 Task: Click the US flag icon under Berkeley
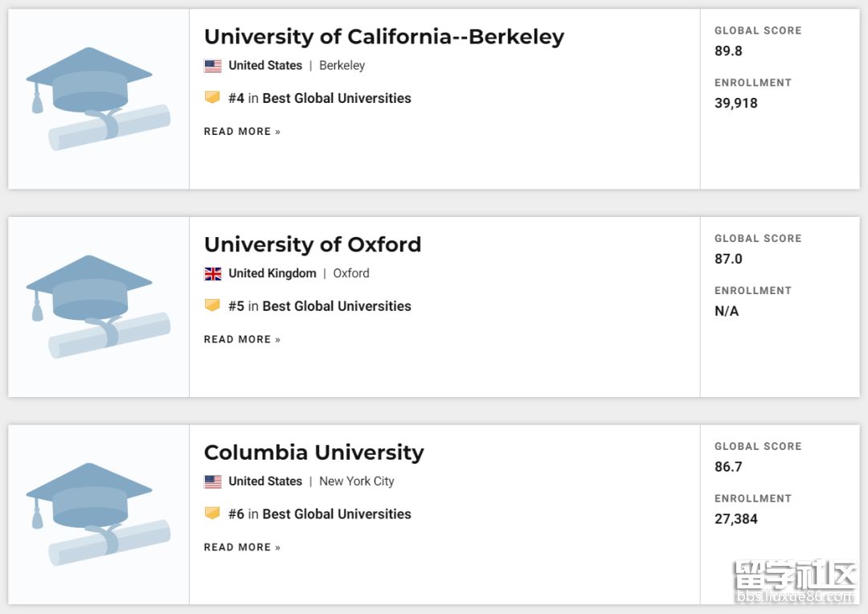(x=213, y=66)
